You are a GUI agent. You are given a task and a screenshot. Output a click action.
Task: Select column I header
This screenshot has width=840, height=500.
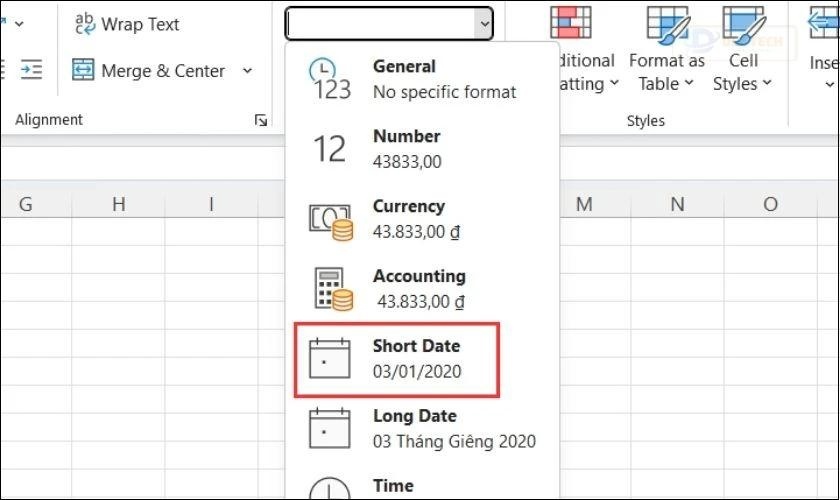tap(211, 204)
